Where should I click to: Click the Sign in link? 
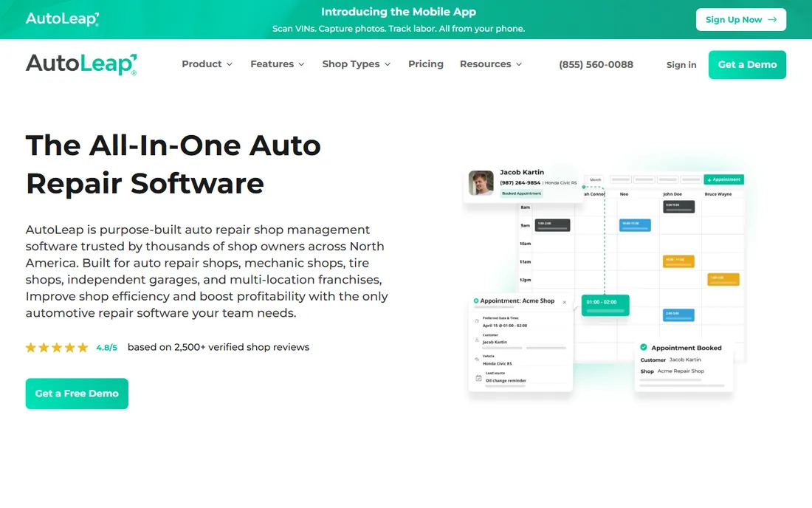(681, 65)
